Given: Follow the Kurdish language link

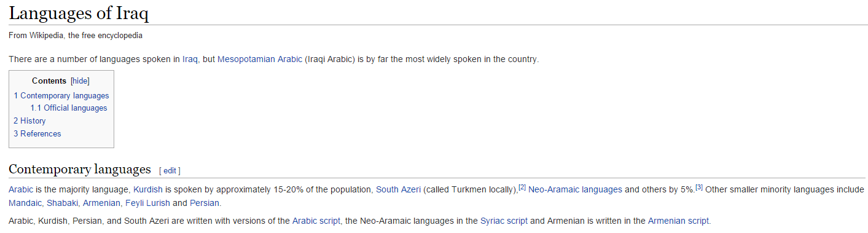Looking at the screenshot, I should tap(148, 190).
